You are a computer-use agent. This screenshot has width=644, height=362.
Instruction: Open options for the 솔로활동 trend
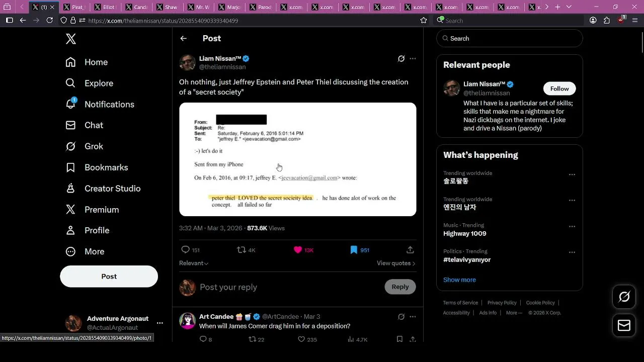572,174
